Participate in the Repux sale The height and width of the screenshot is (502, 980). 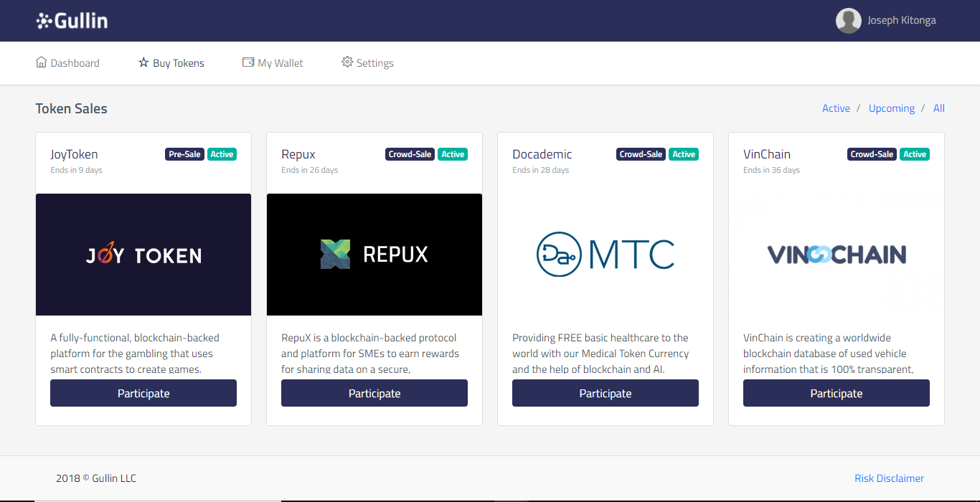tap(374, 393)
